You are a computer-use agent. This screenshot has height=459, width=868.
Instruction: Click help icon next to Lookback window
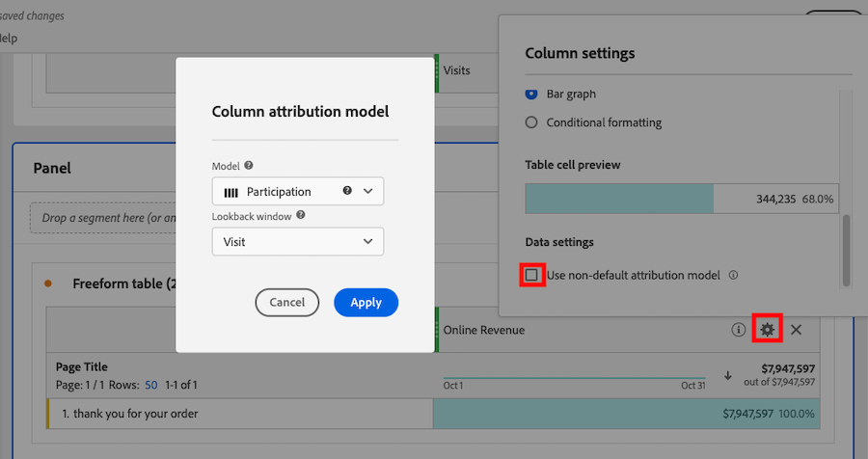pyautogui.click(x=301, y=215)
